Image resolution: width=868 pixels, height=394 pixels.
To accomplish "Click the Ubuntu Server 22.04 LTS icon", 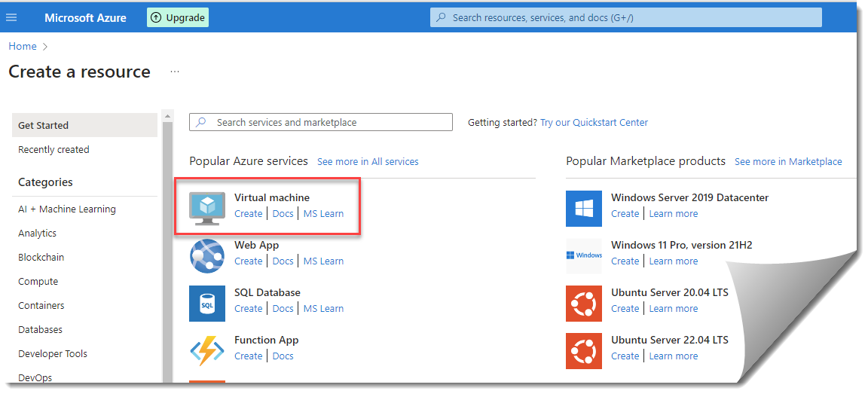I will 583,351.
